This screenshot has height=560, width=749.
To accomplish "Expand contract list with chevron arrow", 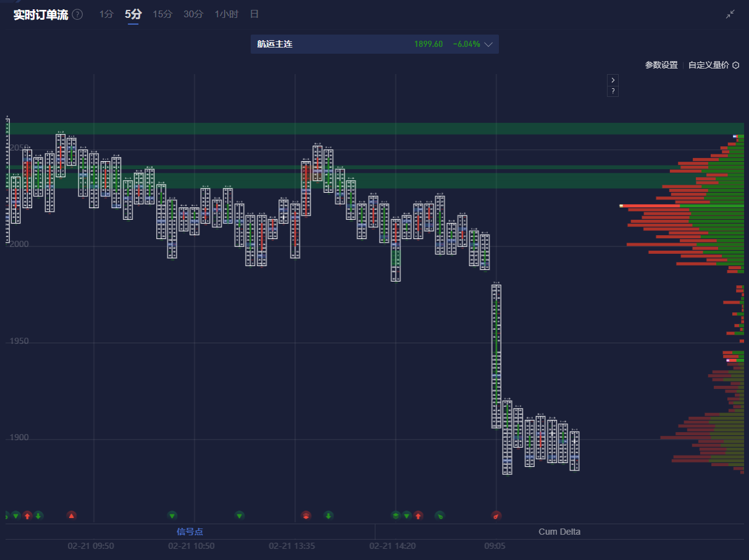I will tap(488, 44).
